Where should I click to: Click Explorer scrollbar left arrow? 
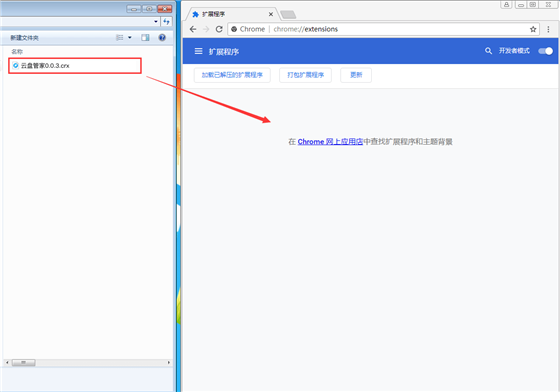pyautogui.click(x=7, y=362)
